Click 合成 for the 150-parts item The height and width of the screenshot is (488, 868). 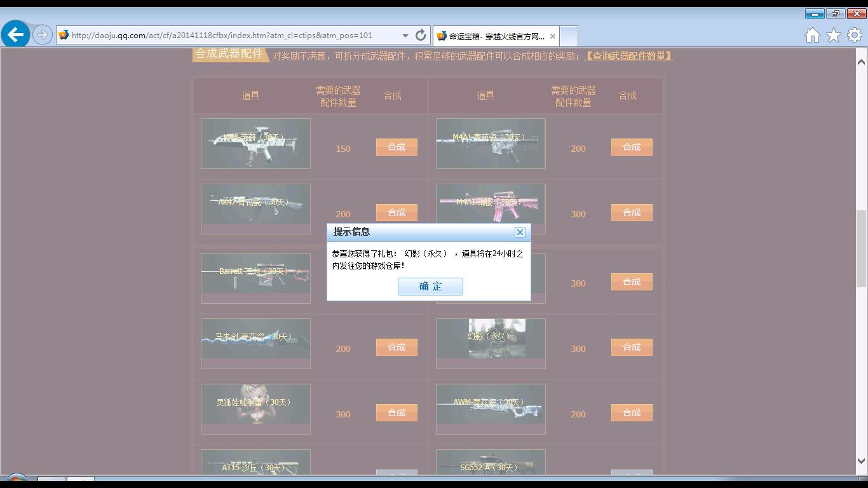(x=397, y=147)
